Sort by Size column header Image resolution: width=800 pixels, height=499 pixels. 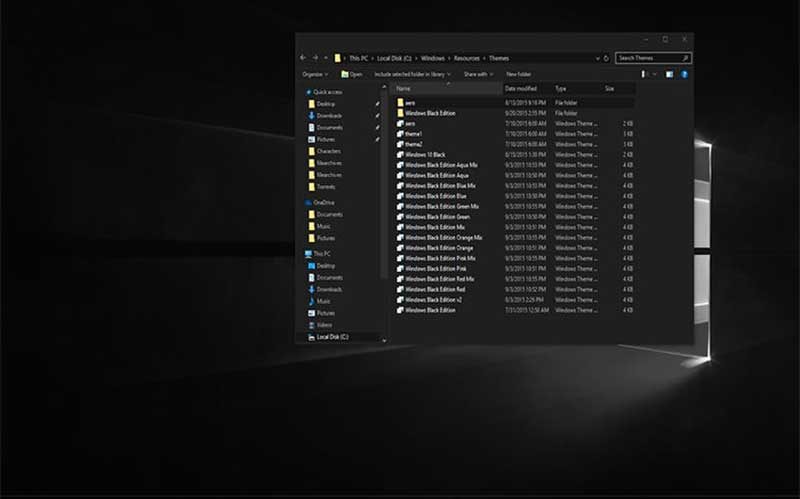[x=619, y=88]
